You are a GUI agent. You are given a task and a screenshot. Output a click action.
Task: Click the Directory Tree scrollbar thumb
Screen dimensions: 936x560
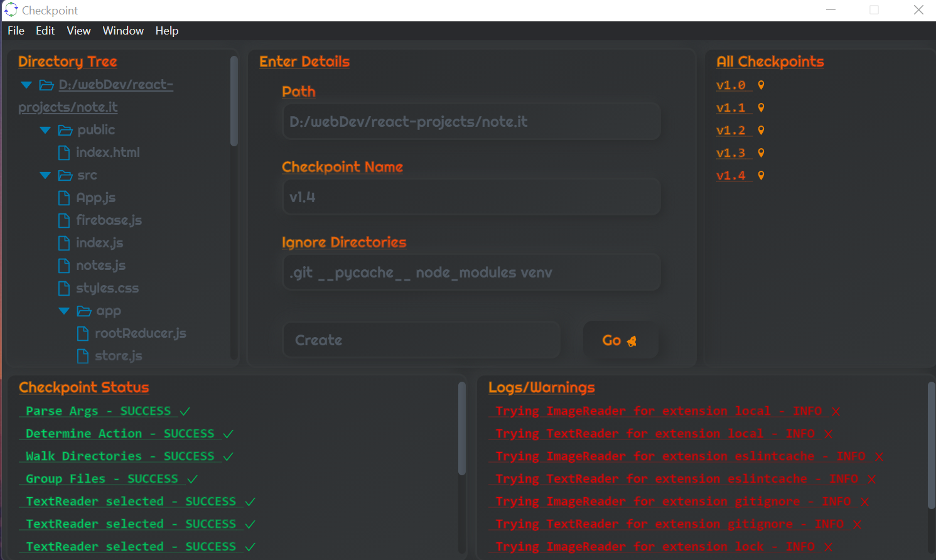click(234, 101)
